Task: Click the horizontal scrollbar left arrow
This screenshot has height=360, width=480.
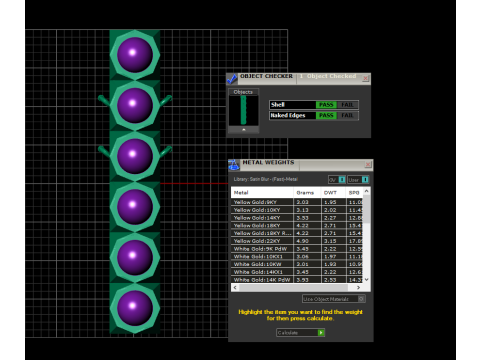Action: 235,288
